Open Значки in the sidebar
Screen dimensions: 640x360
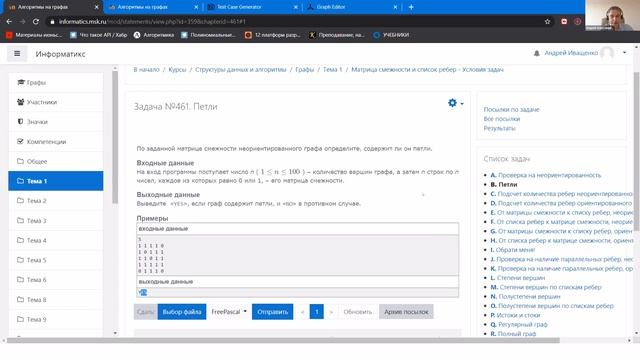point(56,122)
